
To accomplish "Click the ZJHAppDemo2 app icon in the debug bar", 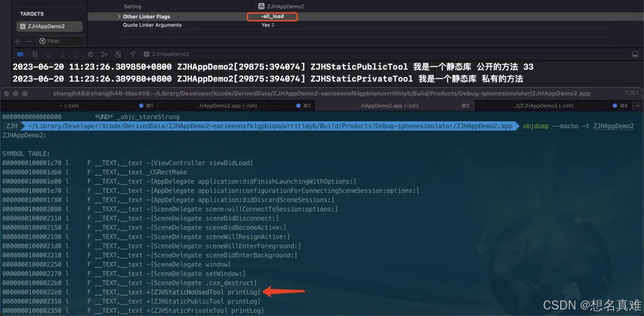I will tap(147, 54).
